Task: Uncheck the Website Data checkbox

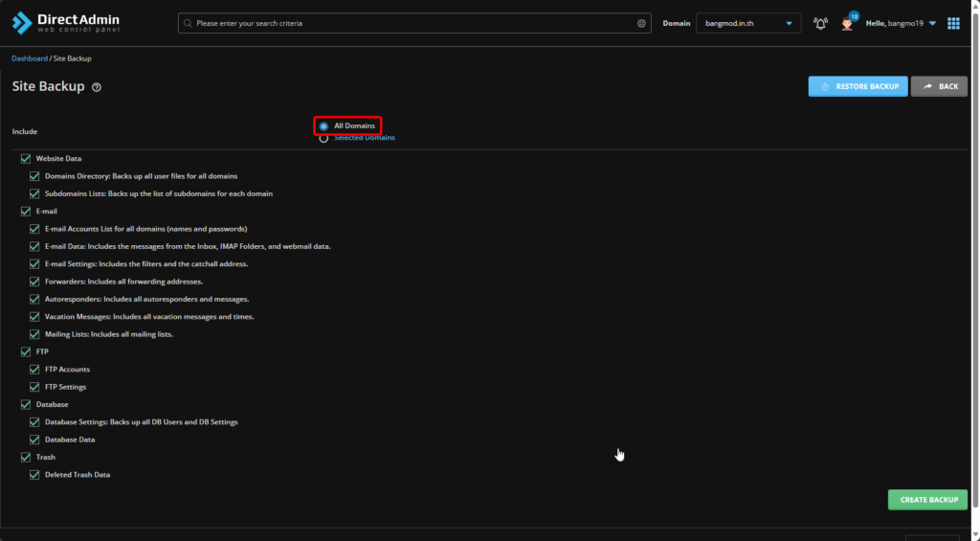Action: tap(26, 159)
